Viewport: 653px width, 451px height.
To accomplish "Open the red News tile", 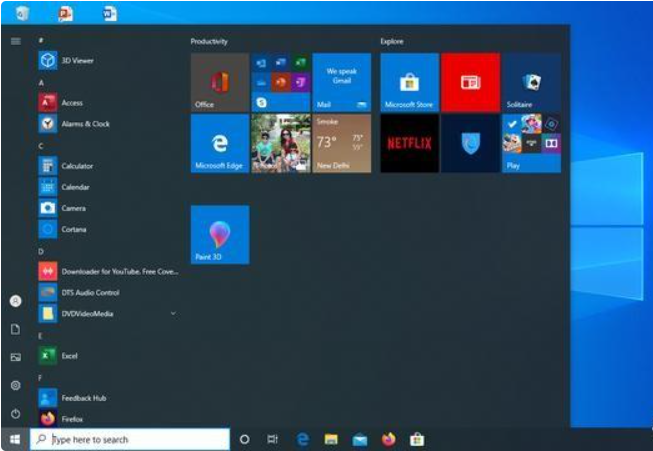I will tap(471, 82).
